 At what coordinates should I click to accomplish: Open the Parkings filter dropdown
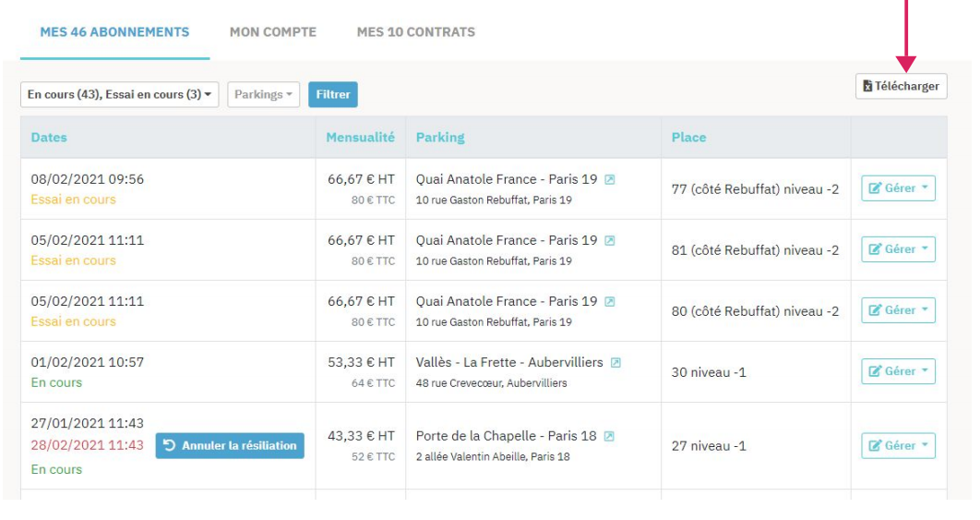(x=263, y=94)
